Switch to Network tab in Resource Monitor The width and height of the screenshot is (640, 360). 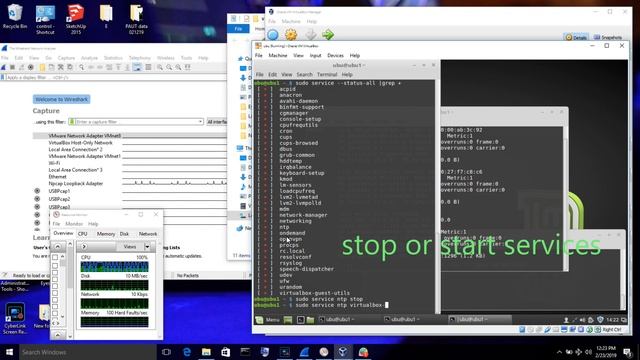pyautogui.click(x=148, y=233)
